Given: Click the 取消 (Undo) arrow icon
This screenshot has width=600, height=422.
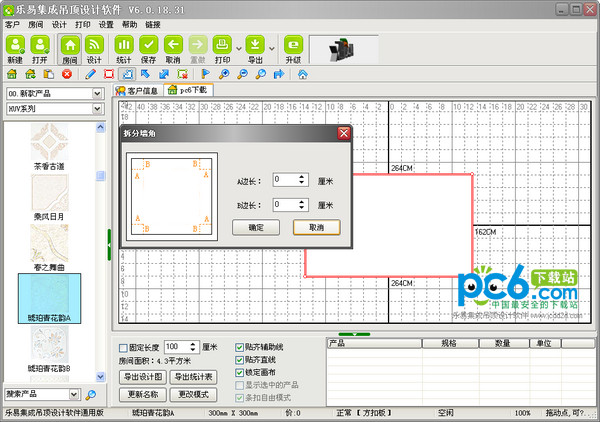Looking at the screenshot, I should tap(173, 46).
